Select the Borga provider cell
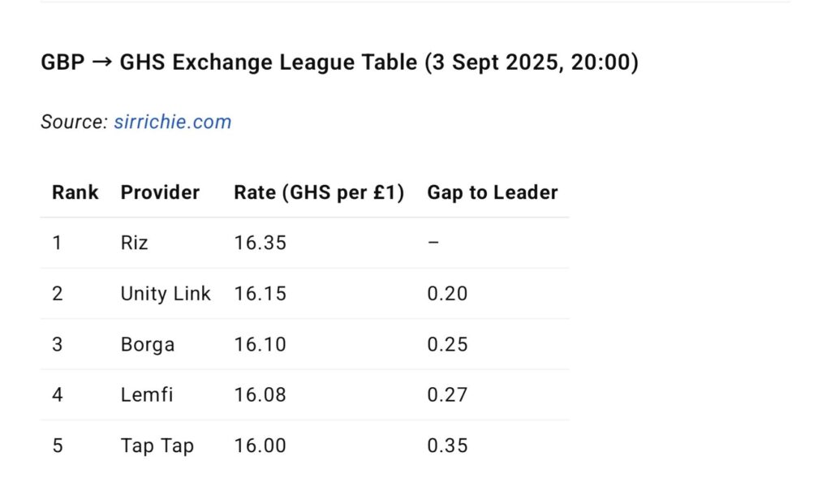Image resolution: width=831 pixels, height=504 pixels. [x=148, y=344]
